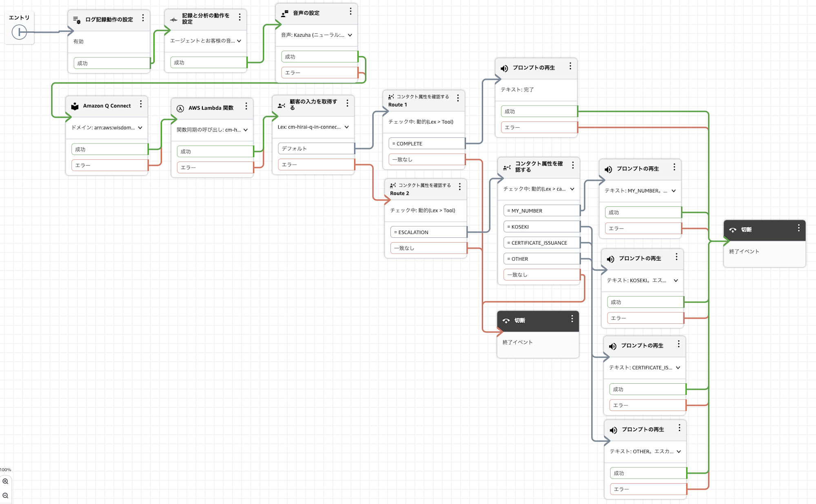Image resolution: width=816 pixels, height=504 pixels.
Task: Click the ログ記録動作の設定 block icon
Action: [x=77, y=20]
